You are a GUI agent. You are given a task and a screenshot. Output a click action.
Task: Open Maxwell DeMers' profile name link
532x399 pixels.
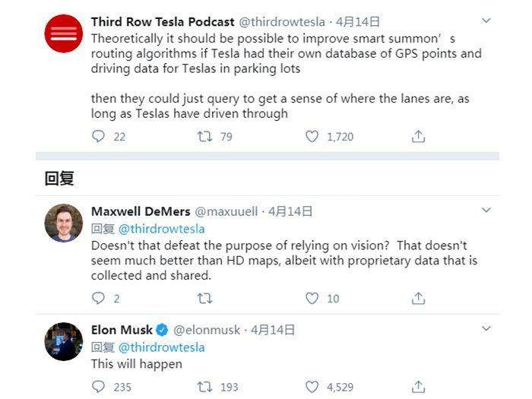[140, 211]
